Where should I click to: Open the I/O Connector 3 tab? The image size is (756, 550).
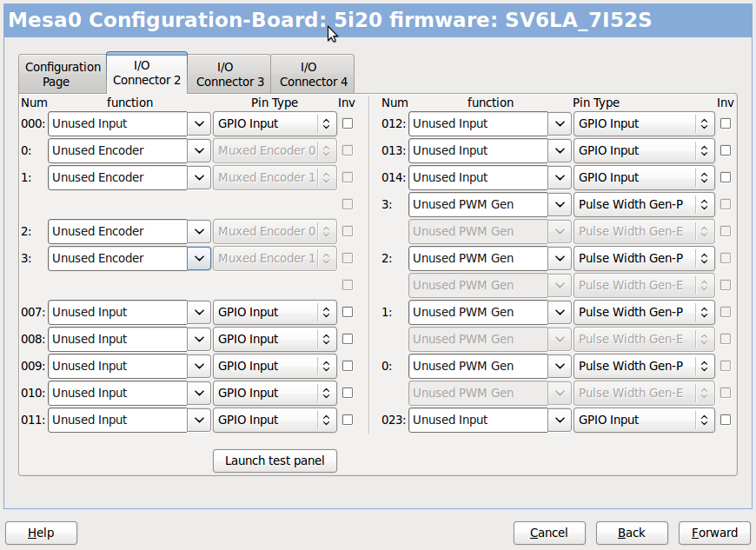pos(230,74)
